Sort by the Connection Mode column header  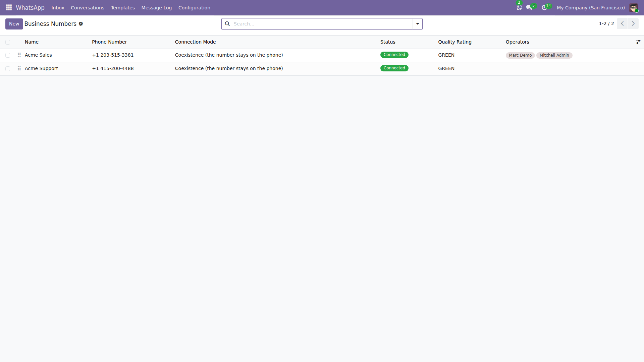(195, 42)
